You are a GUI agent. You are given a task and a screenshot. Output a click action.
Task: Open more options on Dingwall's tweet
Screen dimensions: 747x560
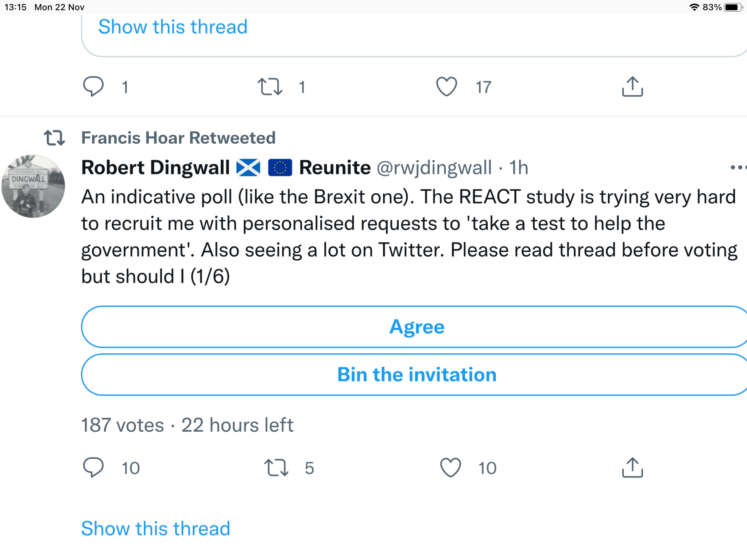737,167
